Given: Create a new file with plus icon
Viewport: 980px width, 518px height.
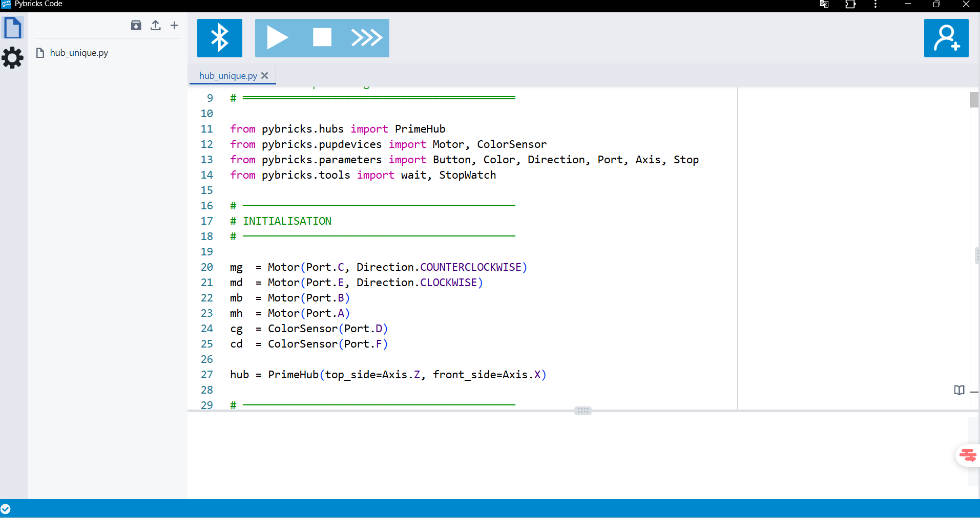Looking at the screenshot, I should [x=174, y=25].
